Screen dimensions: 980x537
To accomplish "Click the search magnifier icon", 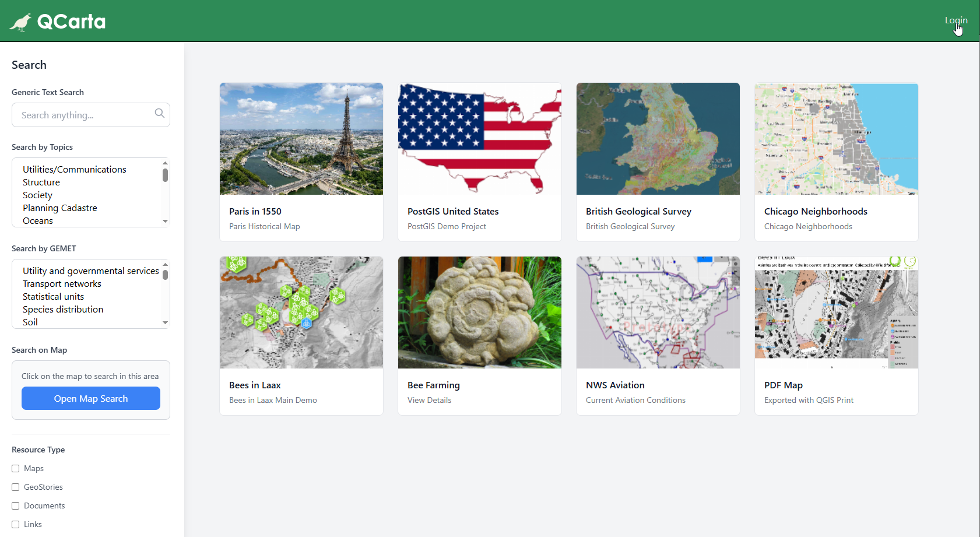I will pos(159,113).
